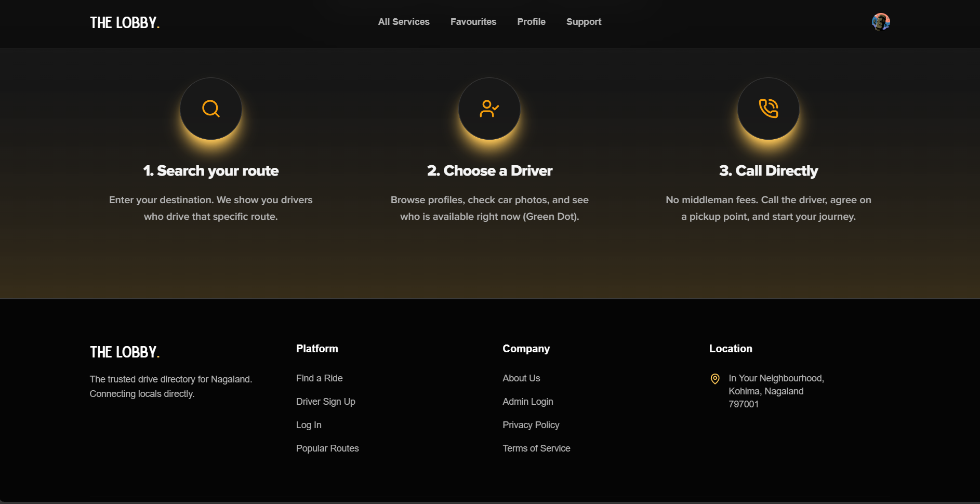
Task: Open the user avatar in header
Action: tap(881, 22)
